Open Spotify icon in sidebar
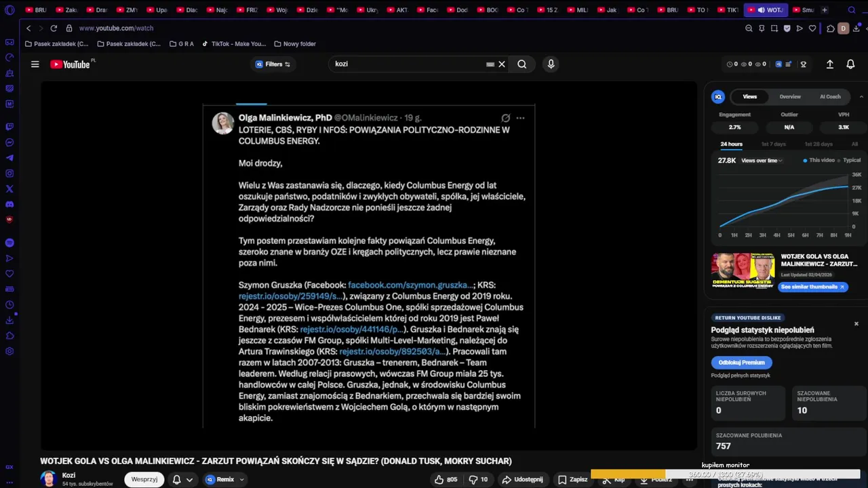 [9, 243]
